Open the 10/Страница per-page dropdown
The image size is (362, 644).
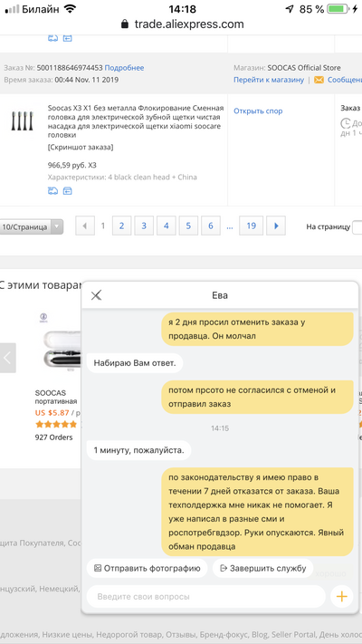[x=31, y=226]
